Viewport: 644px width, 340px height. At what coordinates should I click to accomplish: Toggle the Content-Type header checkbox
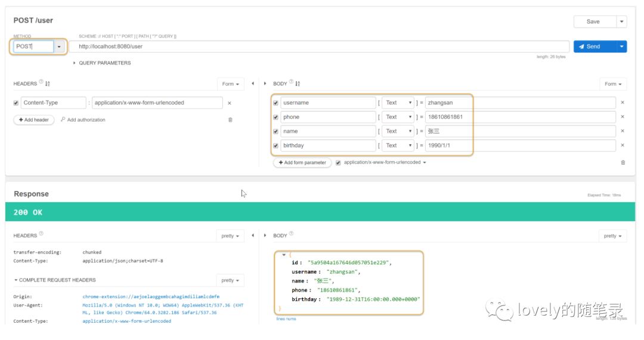tap(16, 103)
